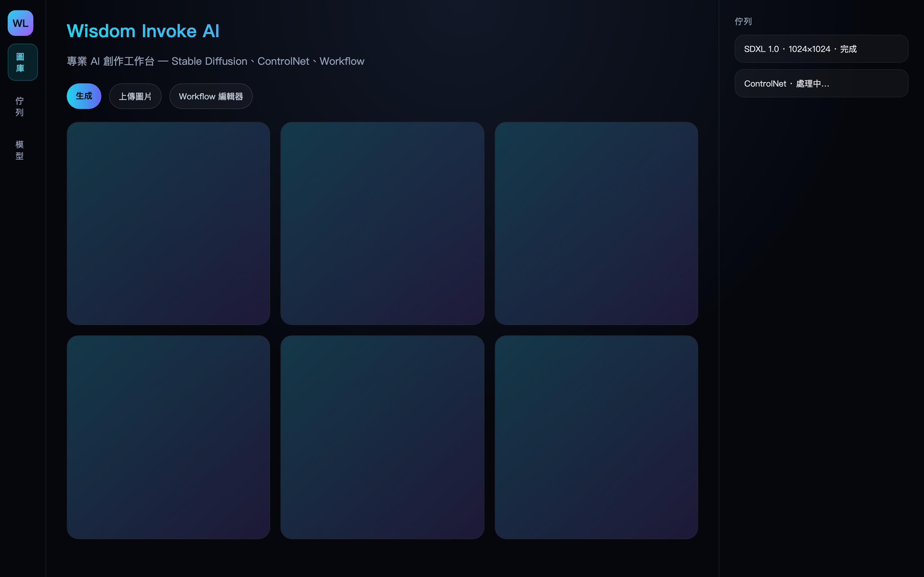The image size is (924, 577).
Task: Select the bottom right gallery card
Action: (x=596, y=437)
